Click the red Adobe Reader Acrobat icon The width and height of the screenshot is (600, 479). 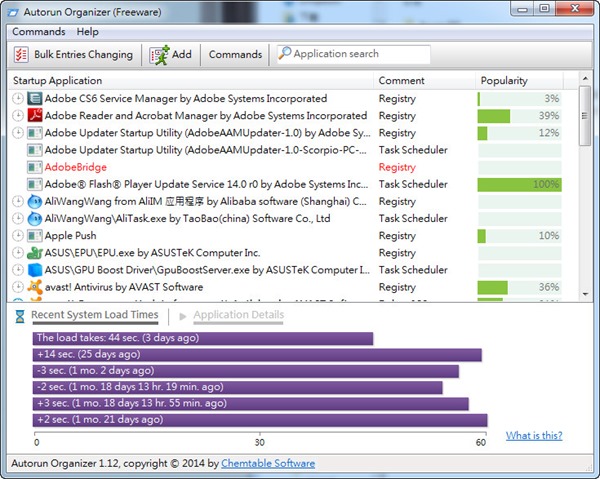[34, 116]
